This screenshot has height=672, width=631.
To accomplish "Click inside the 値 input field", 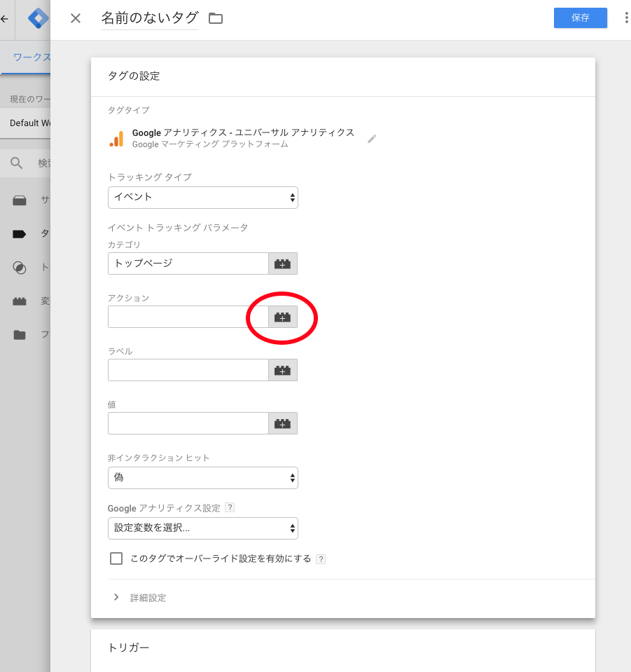I will pyautogui.click(x=188, y=423).
